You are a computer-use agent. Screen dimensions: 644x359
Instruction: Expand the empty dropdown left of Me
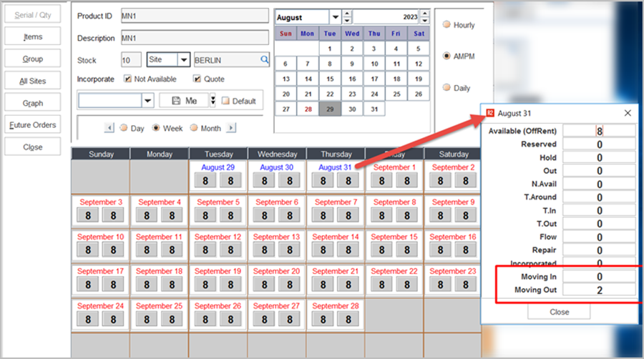147,101
